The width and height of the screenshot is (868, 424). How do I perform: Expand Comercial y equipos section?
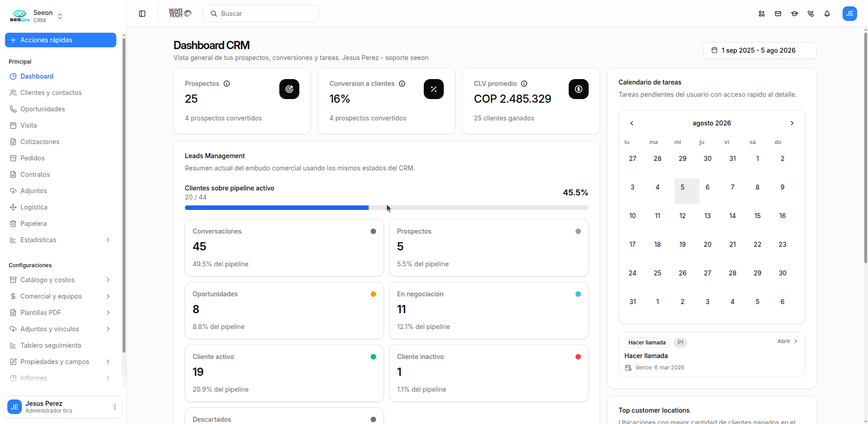[x=108, y=296]
